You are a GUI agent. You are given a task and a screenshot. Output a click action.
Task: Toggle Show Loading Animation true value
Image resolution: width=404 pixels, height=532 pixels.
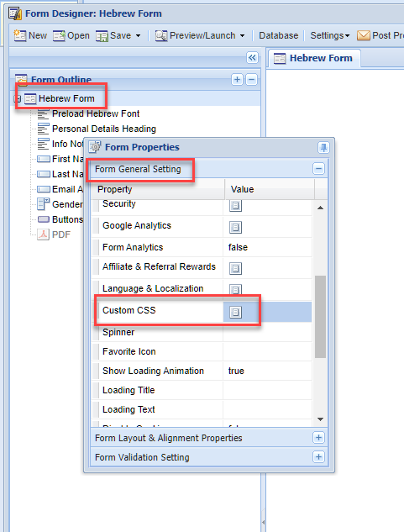[236, 371]
